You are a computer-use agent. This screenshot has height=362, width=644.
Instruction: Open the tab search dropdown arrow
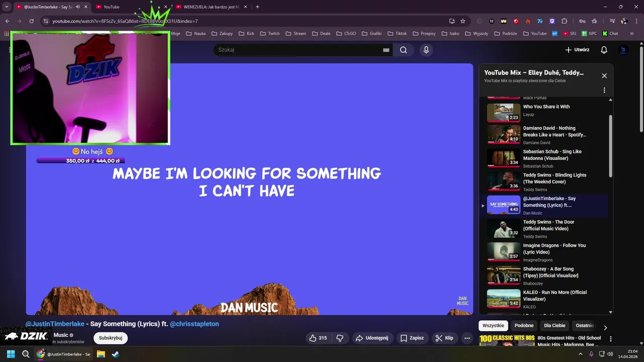(7, 7)
